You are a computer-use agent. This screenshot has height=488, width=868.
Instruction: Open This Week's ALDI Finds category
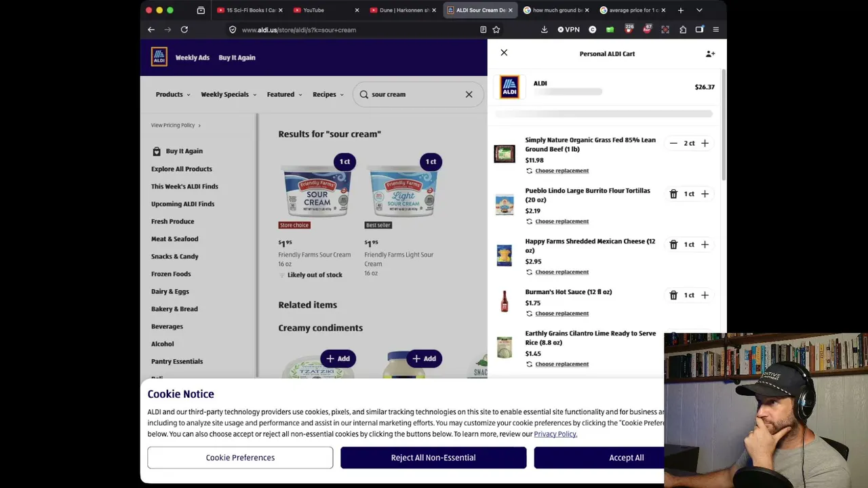pyautogui.click(x=184, y=186)
